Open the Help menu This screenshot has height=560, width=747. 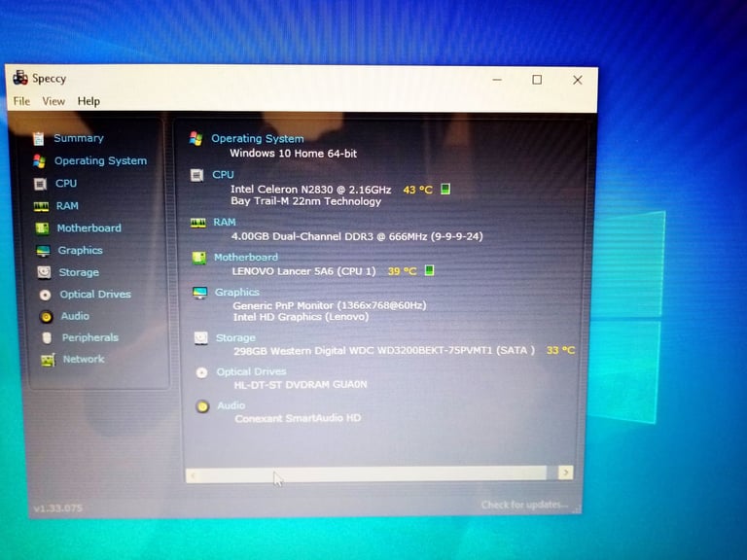(x=89, y=101)
